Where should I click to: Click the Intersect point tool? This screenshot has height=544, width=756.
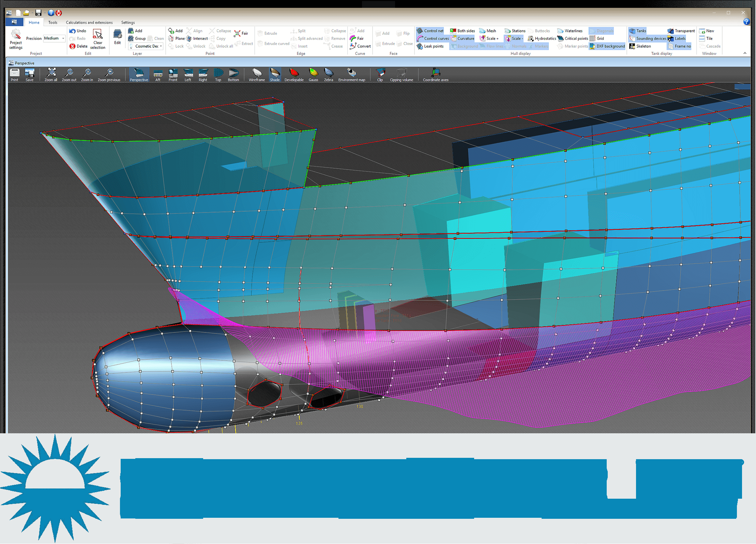click(x=197, y=38)
